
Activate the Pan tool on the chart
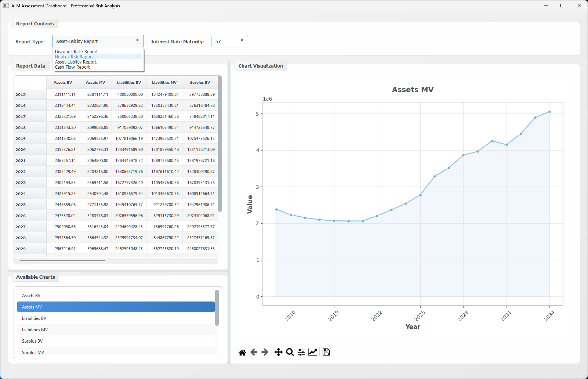point(278,352)
